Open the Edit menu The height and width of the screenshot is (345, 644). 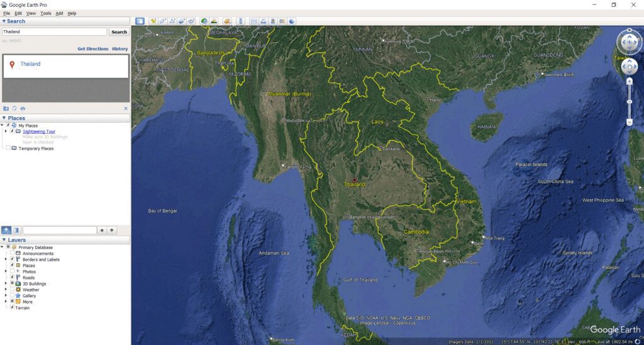coord(18,13)
